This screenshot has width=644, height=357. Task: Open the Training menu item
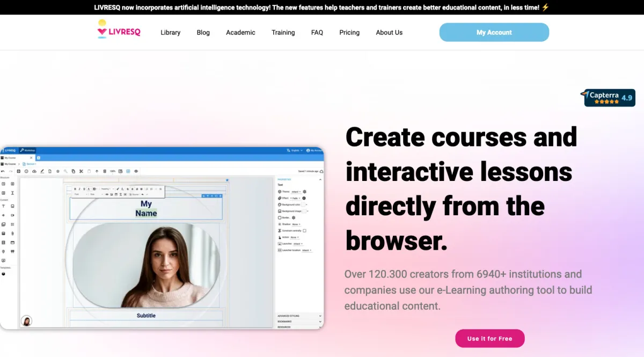283,33
